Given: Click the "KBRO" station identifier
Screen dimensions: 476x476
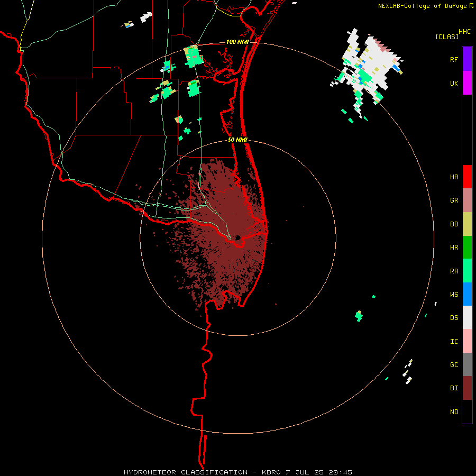Looking at the screenshot, I should (x=271, y=472).
